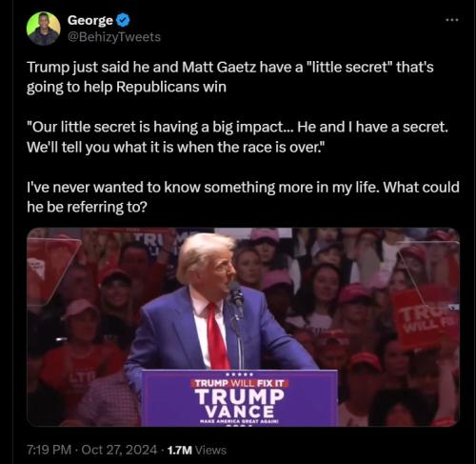This screenshot has height=464, width=476.
Task: Click the row of stars on the podium
Action: click(x=240, y=374)
